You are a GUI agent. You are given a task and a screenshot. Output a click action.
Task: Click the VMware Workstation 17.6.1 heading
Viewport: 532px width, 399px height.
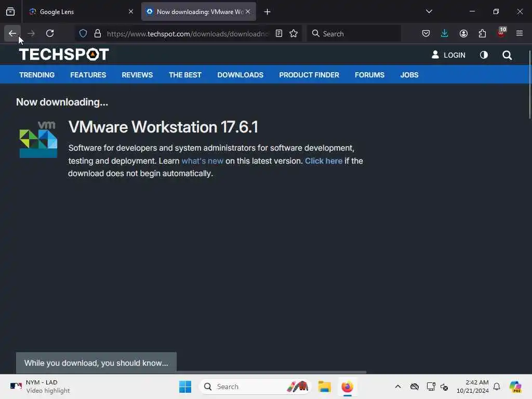click(x=163, y=127)
